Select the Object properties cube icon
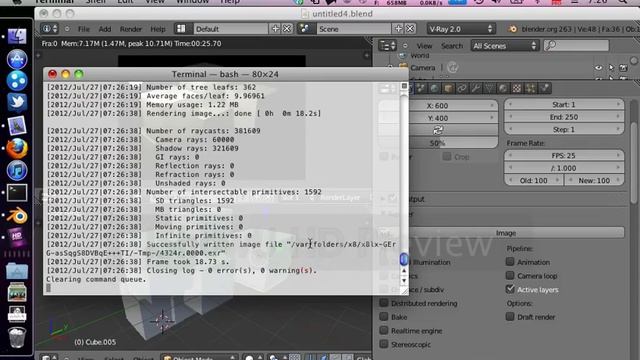 tap(448, 88)
